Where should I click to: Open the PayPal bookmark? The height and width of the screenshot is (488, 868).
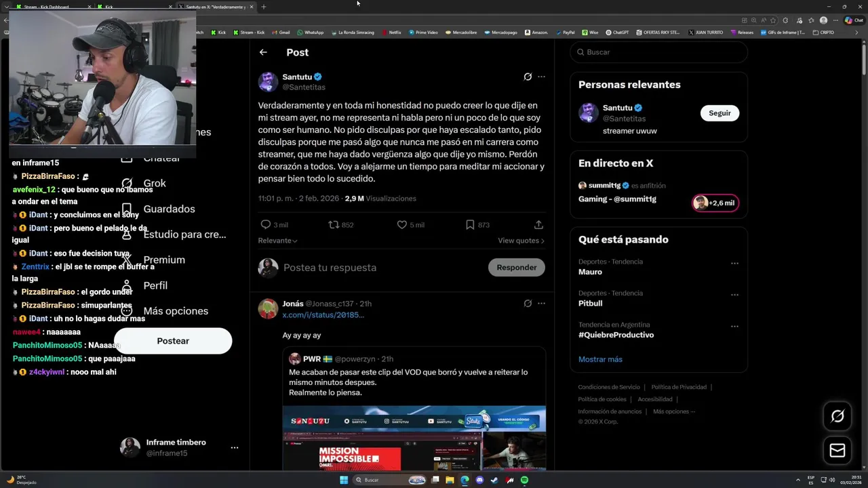565,33
